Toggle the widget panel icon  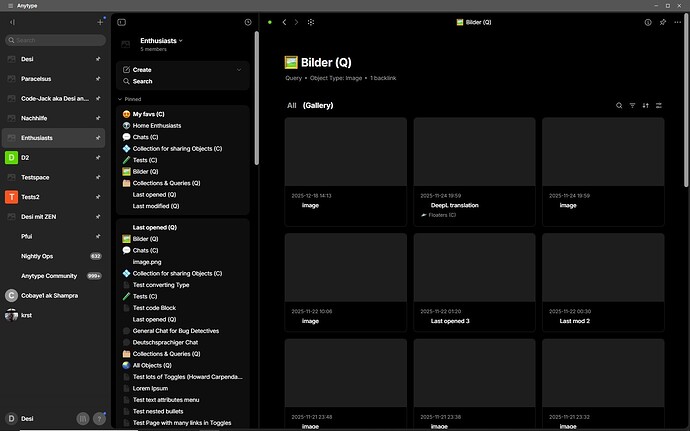[x=121, y=22]
